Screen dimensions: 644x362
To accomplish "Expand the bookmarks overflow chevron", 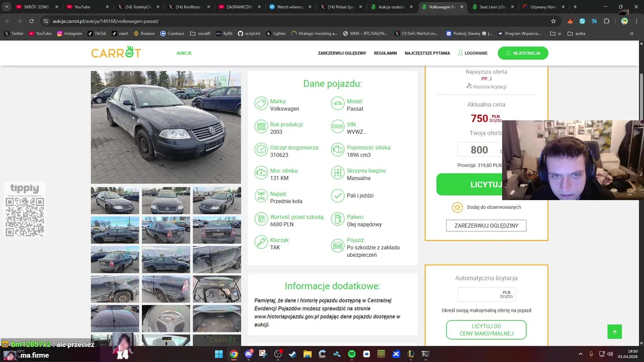I will [x=632, y=34].
